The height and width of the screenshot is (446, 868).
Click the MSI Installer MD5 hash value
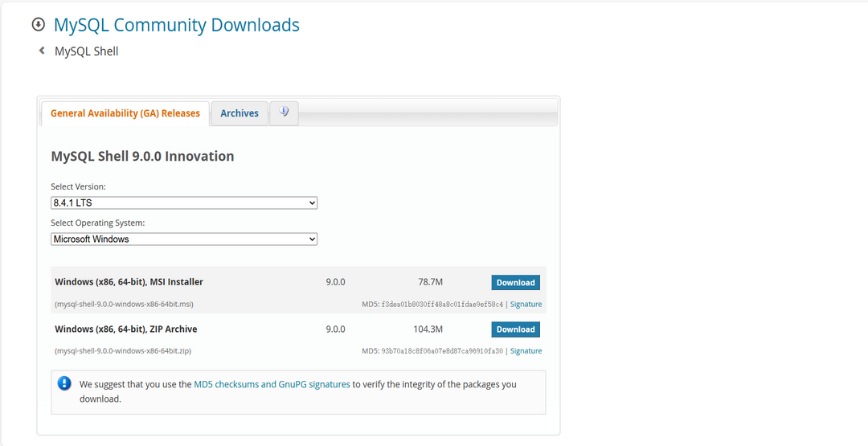(x=442, y=305)
